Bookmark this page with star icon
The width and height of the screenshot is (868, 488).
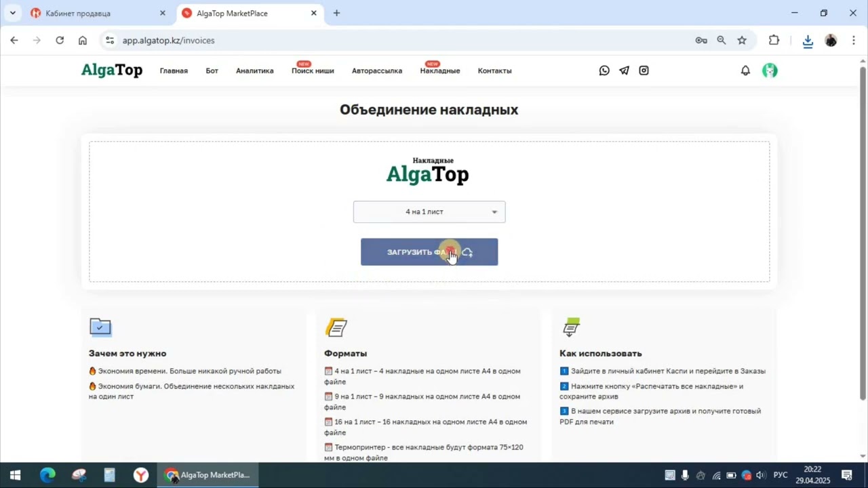tap(742, 41)
